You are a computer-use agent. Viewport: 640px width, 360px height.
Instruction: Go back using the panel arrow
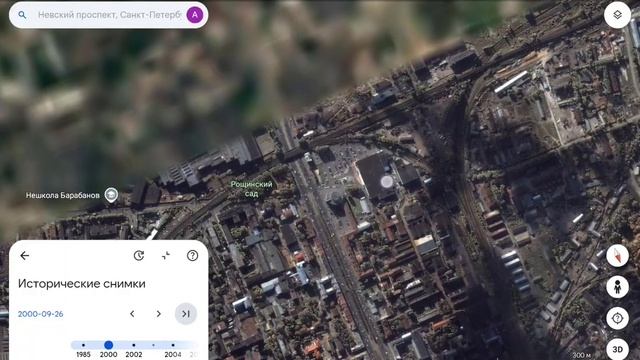tap(24, 256)
